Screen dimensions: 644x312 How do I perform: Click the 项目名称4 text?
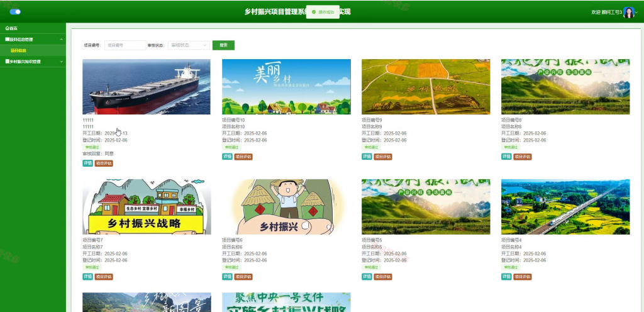click(511, 247)
